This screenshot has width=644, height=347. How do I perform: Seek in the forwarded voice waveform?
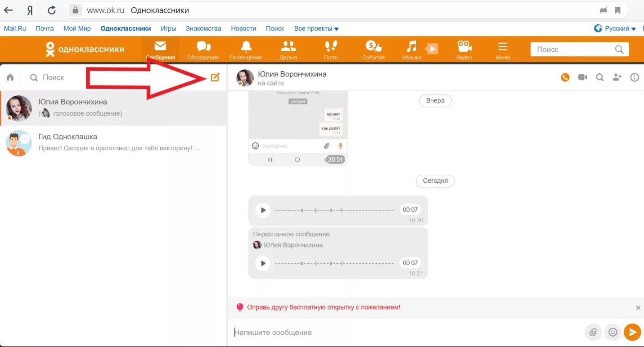(x=334, y=263)
